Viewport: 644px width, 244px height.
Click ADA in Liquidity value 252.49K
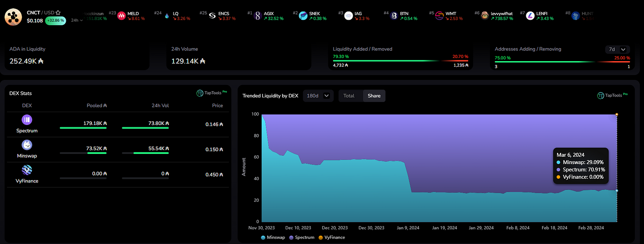click(27, 61)
